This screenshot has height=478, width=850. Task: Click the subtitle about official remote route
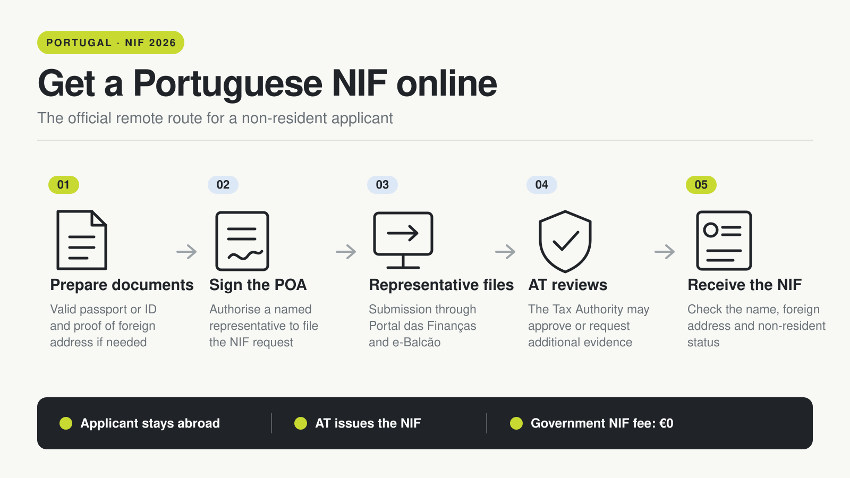click(x=215, y=118)
